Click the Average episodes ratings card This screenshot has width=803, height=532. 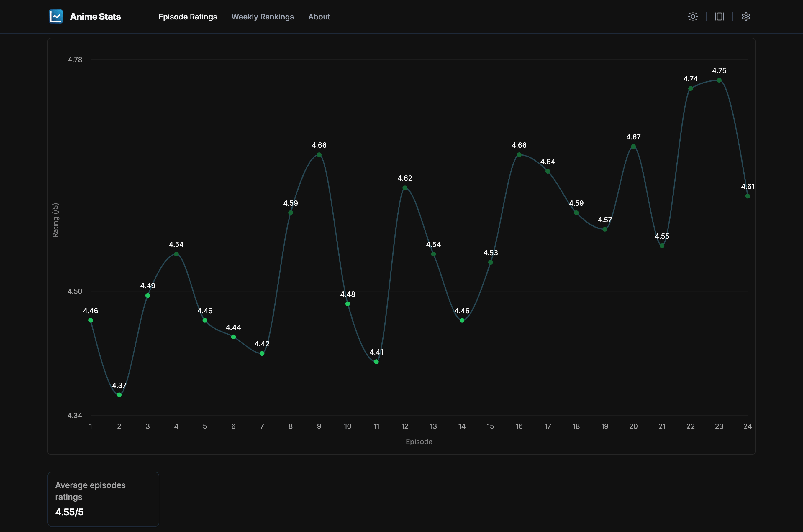coord(103,499)
